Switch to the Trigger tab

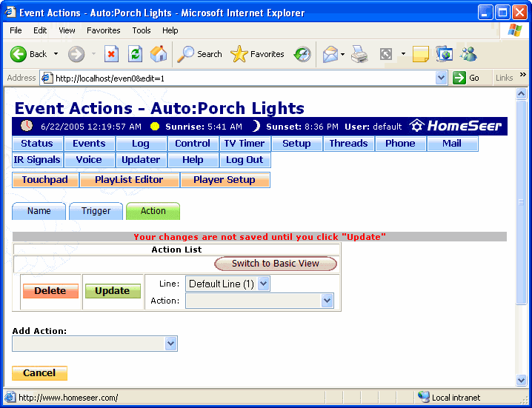(x=96, y=211)
